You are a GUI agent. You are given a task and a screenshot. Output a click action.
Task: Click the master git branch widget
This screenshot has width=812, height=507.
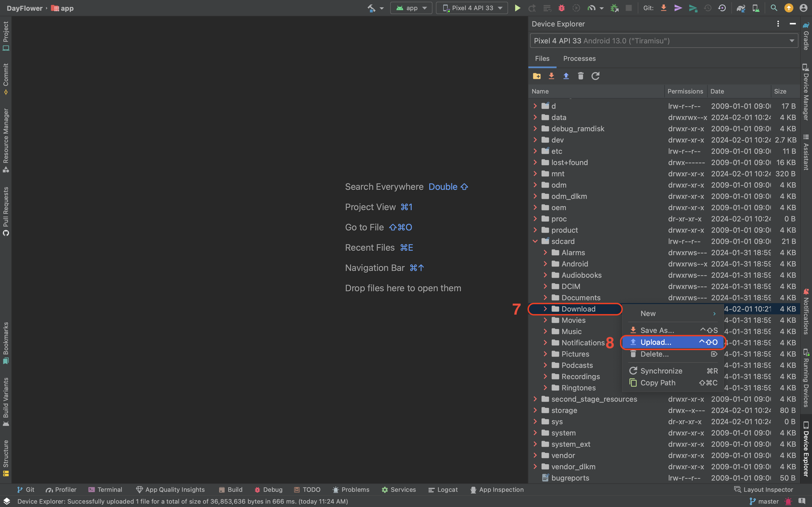coord(764,501)
